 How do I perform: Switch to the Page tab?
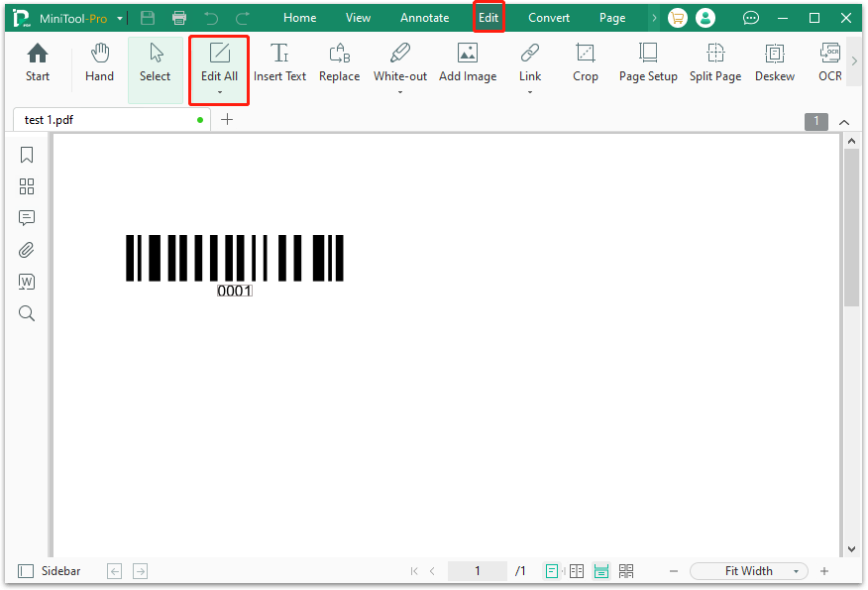click(x=612, y=18)
